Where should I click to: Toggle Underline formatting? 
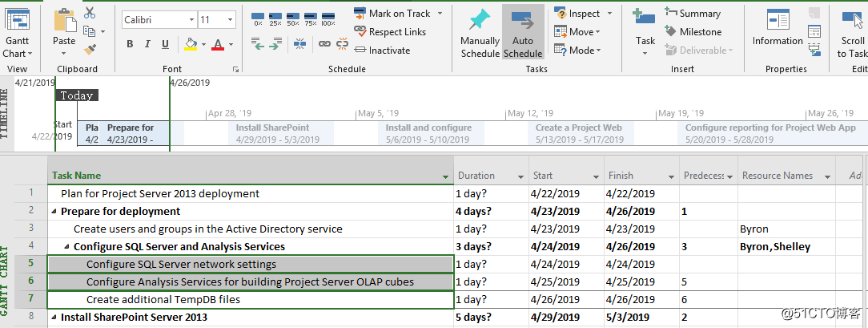click(165, 44)
